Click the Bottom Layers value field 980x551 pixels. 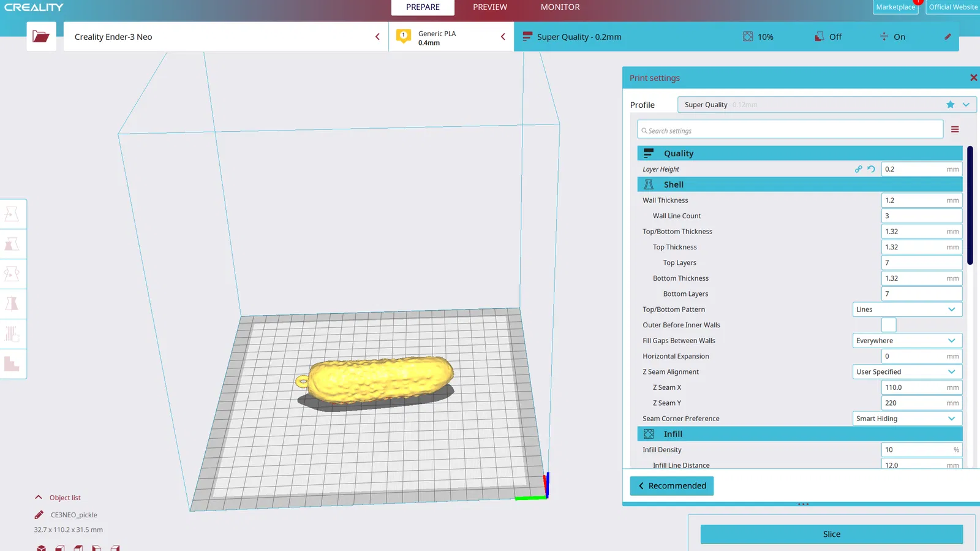coord(922,294)
